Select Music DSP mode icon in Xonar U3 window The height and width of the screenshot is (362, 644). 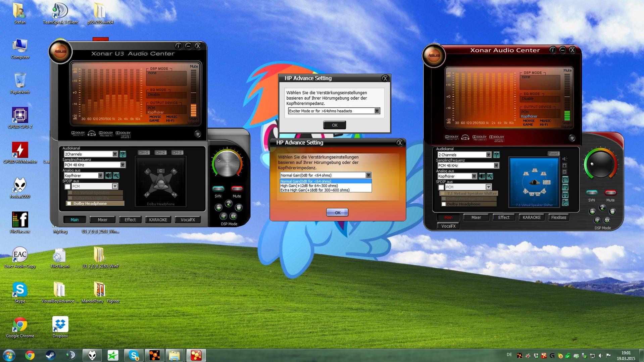point(229,203)
